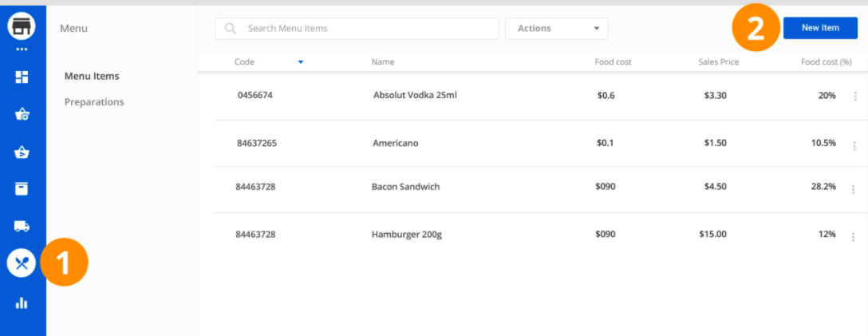
Task: Open the bar chart reports icon
Action: [22, 302]
